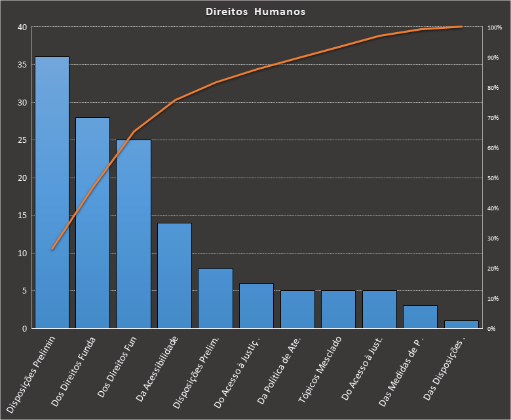Select the 100% label on right axis
This screenshot has height=420, width=511.
(494, 28)
